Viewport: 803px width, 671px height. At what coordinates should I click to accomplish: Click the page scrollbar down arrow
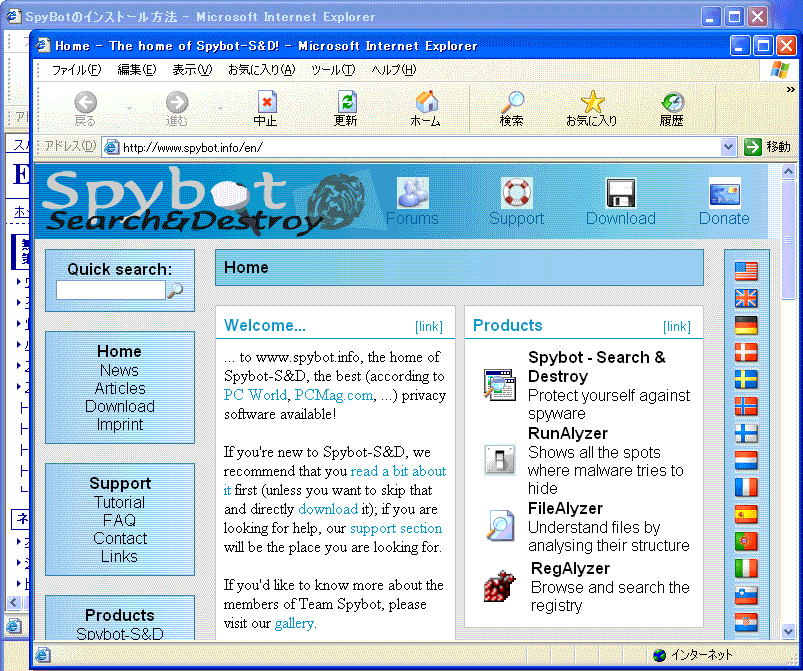click(789, 631)
